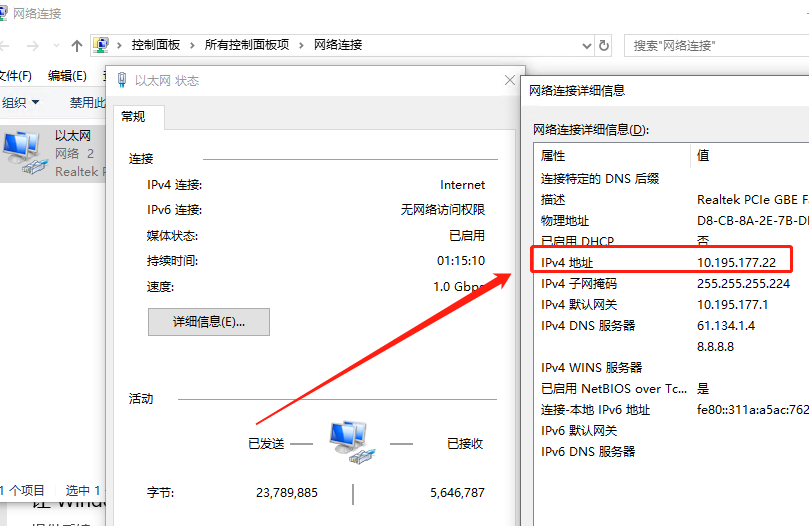
Task: Select the IPv4 地址 10.195.177.22 row
Action: tap(672, 263)
